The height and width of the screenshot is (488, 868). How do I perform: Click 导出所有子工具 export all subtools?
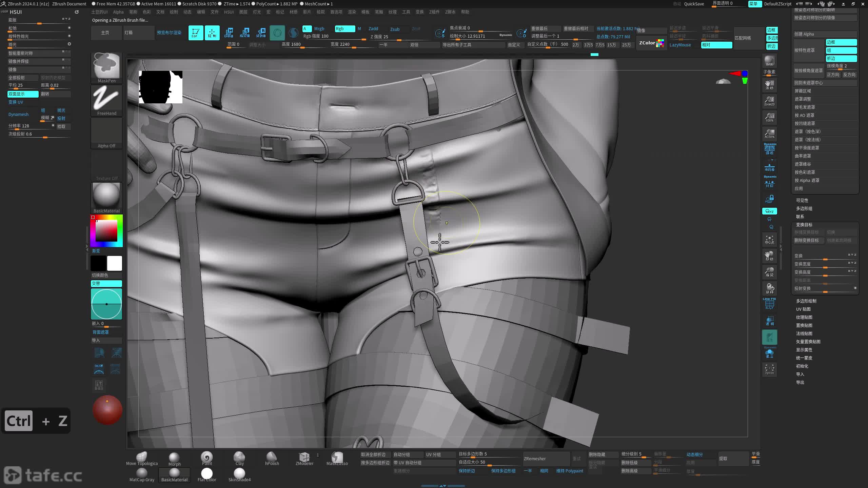(474, 45)
